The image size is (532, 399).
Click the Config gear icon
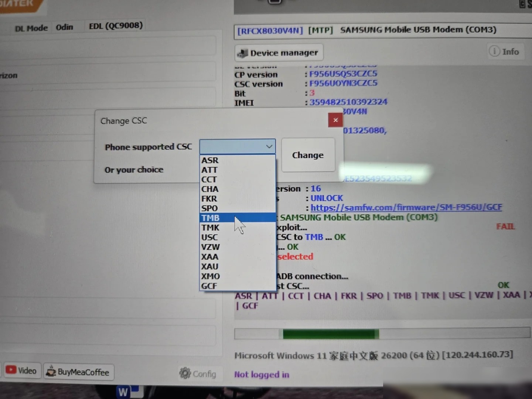pos(185,374)
